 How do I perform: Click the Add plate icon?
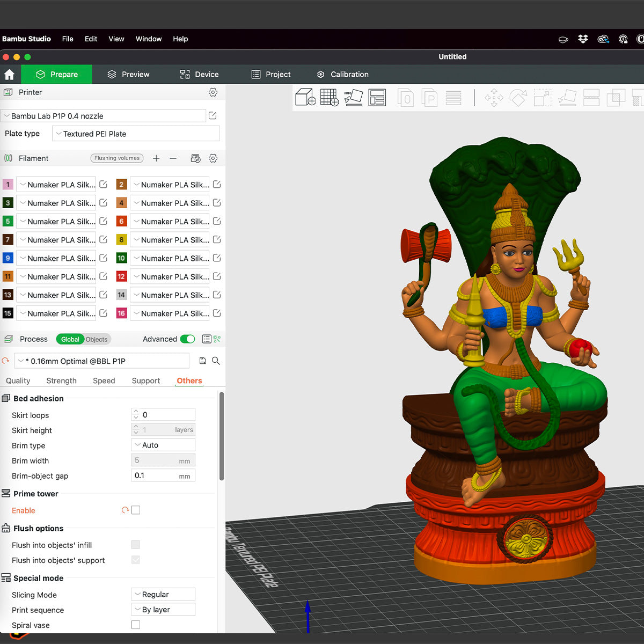(329, 98)
